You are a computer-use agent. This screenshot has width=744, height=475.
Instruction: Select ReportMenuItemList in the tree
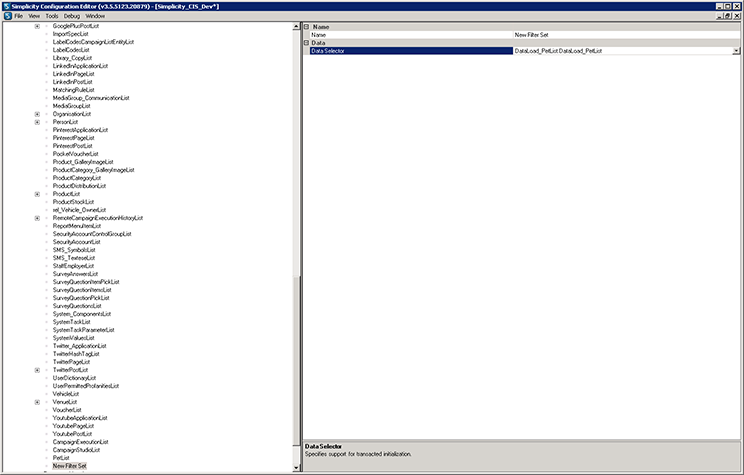pyautogui.click(x=76, y=226)
